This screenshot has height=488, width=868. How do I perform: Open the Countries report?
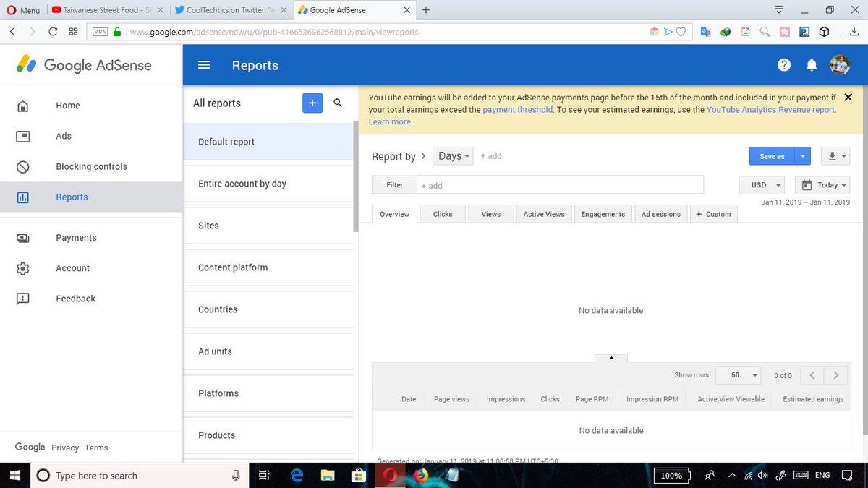tap(268, 309)
